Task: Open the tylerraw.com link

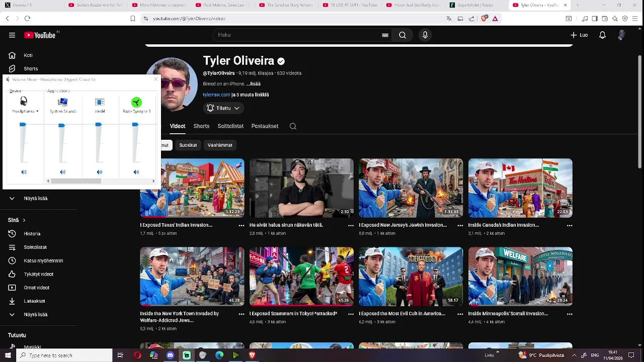Action: pos(216,95)
